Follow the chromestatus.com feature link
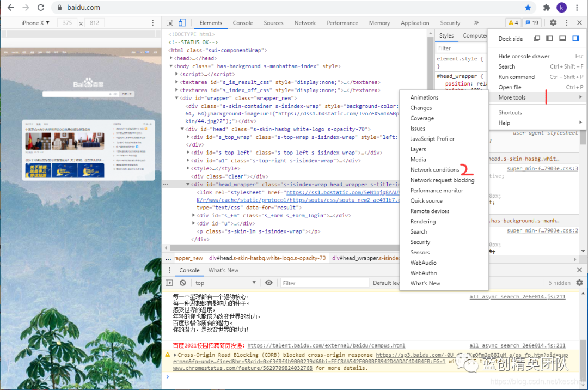Screen dimensions: 588x390 (x=243, y=368)
